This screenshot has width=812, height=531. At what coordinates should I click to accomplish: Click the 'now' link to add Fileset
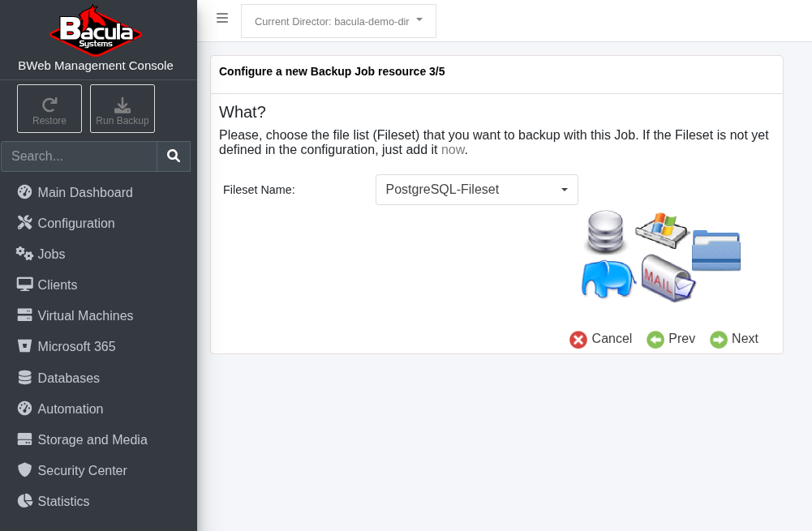pyautogui.click(x=453, y=150)
